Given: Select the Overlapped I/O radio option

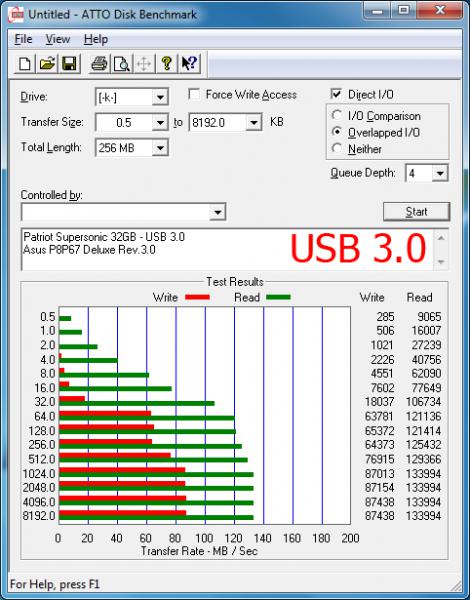Looking at the screenshot, I should 337,132.
